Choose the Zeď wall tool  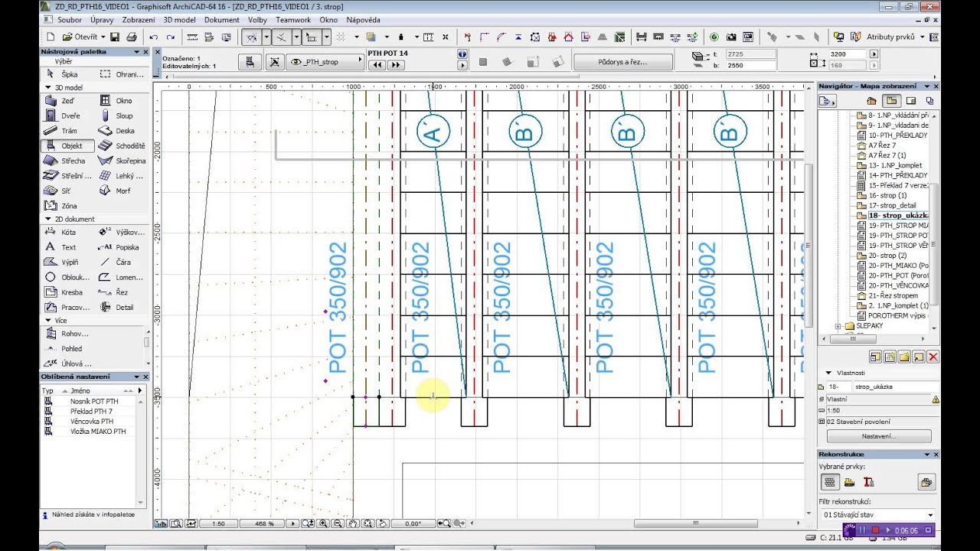pyautogui.click(x=61, y=100)
